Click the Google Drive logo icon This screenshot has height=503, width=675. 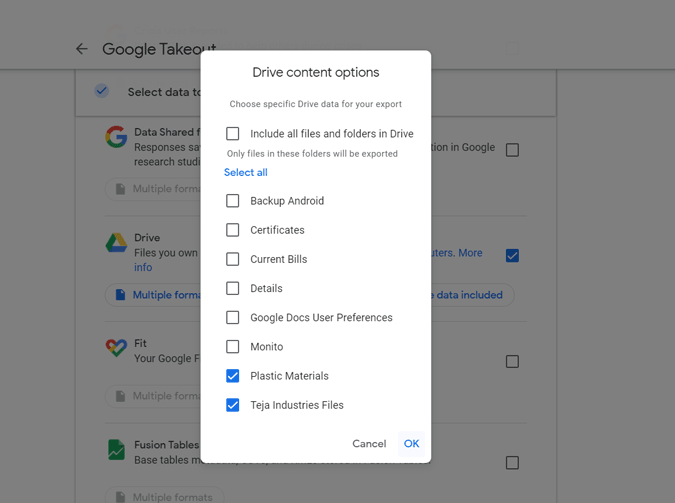tap(117, 243)
